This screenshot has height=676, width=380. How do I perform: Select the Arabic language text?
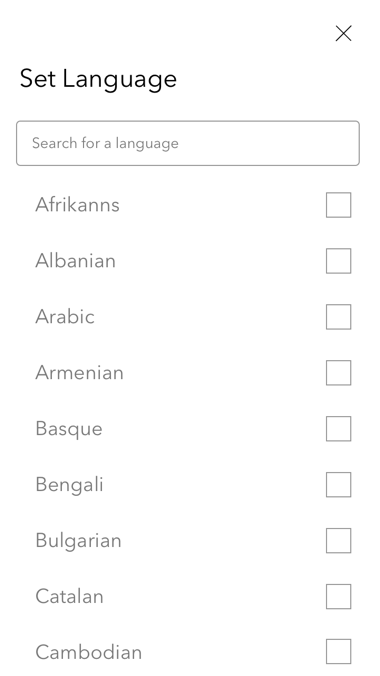click(65, 317)
